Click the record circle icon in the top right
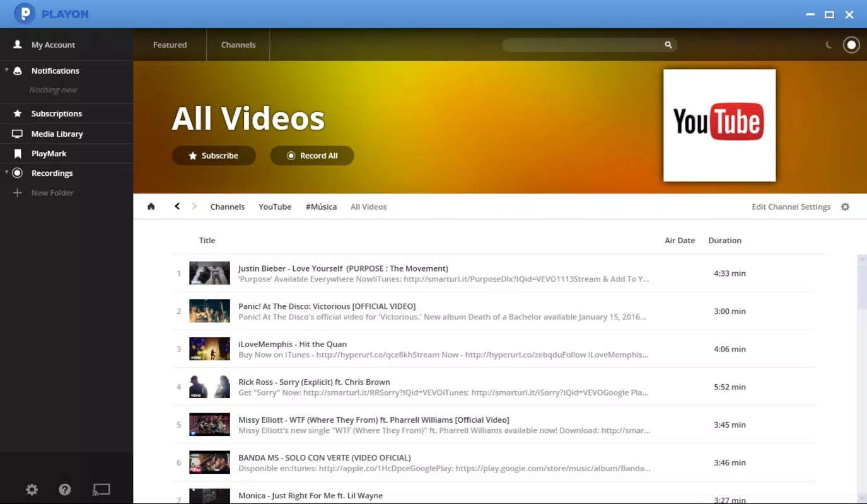Screen dimensions: 867x504 [x=851, y=45]
